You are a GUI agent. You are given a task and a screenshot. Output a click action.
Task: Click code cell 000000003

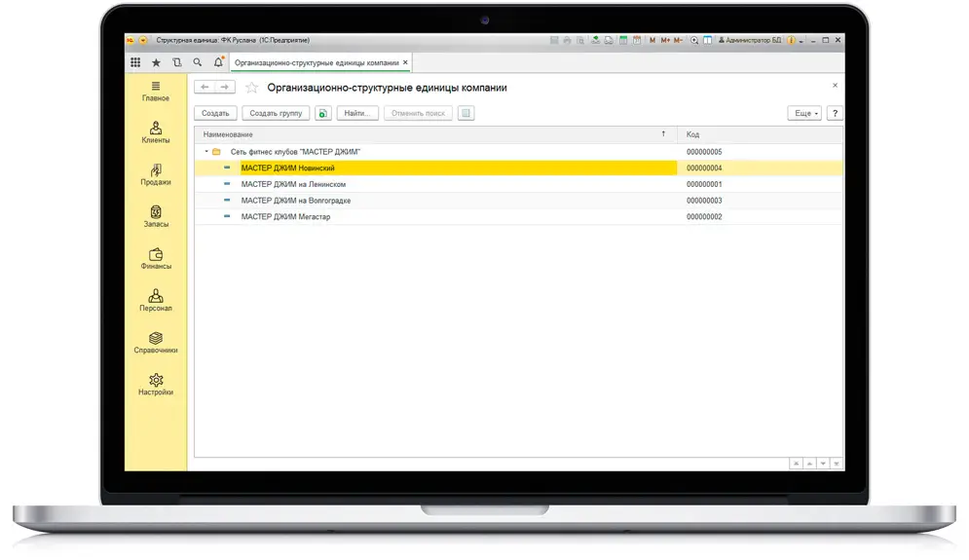point(704,201)
